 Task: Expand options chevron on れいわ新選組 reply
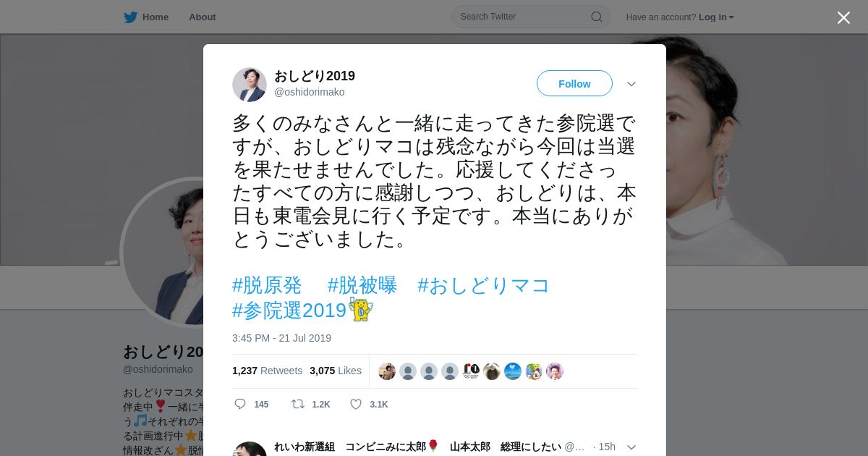tap(631, 447)
